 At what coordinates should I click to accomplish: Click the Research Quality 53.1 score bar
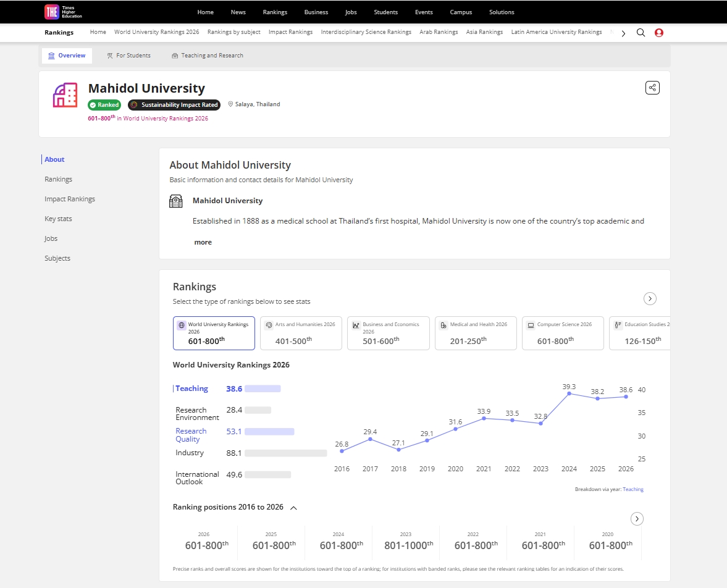coord(269,432)
